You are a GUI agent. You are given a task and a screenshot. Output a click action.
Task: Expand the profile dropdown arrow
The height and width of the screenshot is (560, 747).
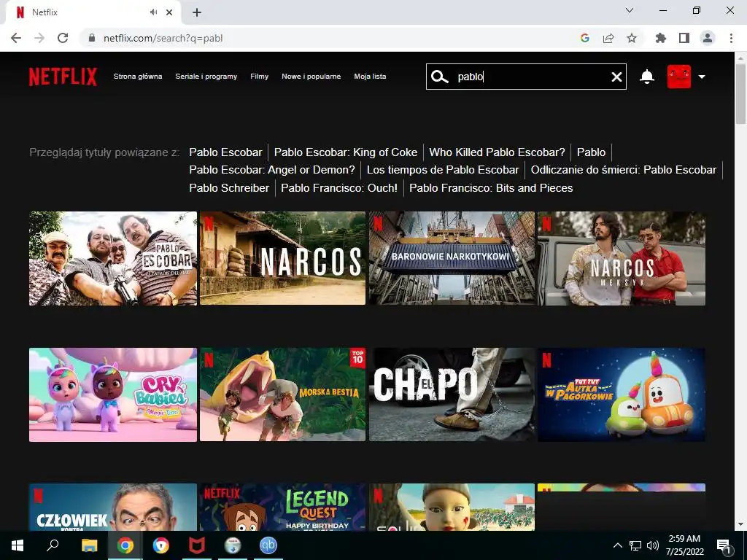point(702,77)
